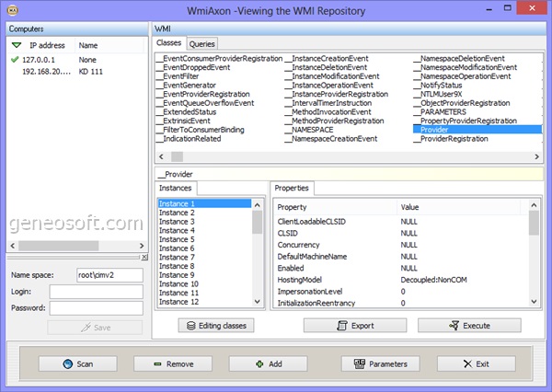This screenshot has width=552, height=392.
Task: Click the Execute button
Action: [469, 326]
